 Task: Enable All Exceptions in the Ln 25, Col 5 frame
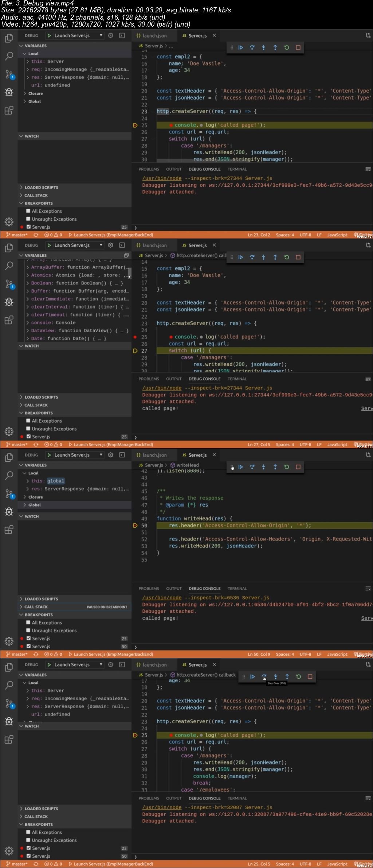coord(28,832)
